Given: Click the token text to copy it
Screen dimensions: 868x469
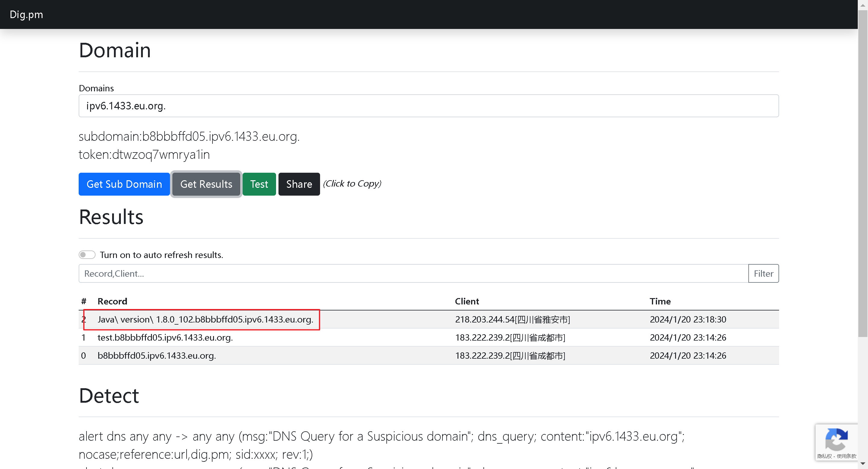Looking at the screenshot, I should pos(144,155).
